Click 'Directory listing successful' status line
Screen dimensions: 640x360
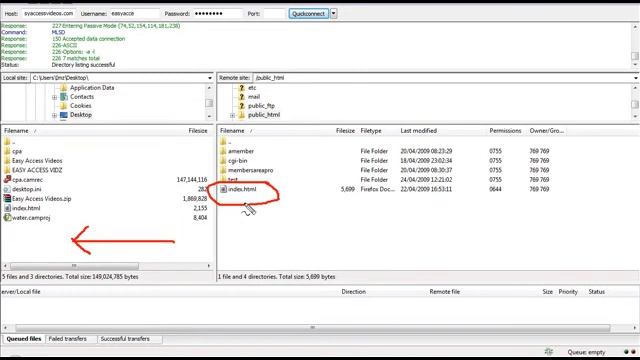point(83,65)
